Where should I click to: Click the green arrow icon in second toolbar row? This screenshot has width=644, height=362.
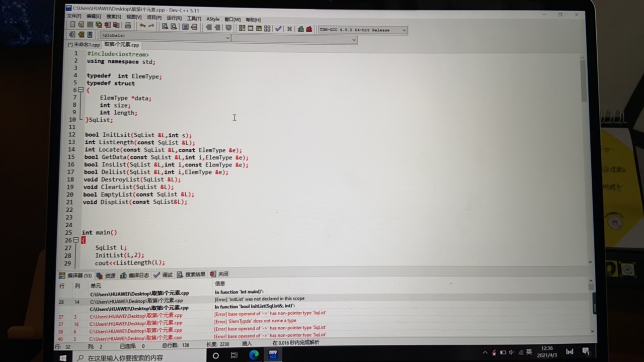coord(80,35)
